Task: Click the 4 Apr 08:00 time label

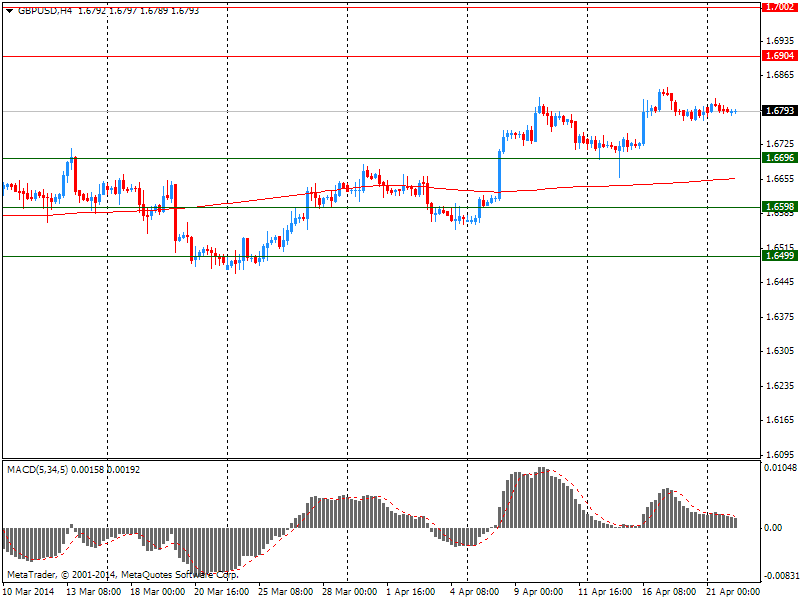Action: (x=474, y=592)
